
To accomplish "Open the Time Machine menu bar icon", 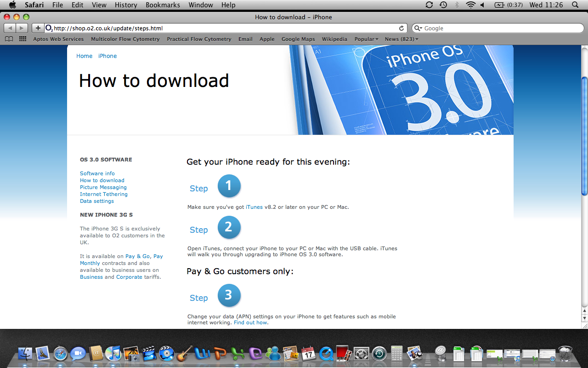I will coord(443,5).
